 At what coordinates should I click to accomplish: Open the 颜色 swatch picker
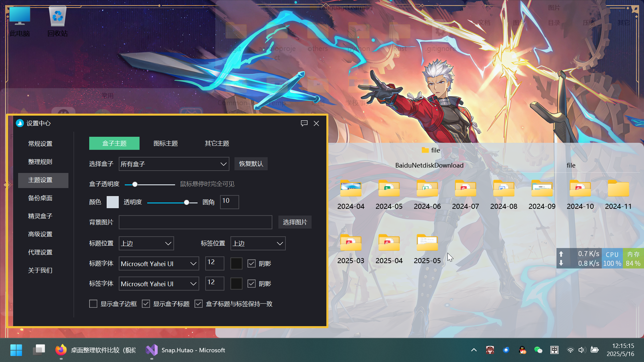pos(113,202)
